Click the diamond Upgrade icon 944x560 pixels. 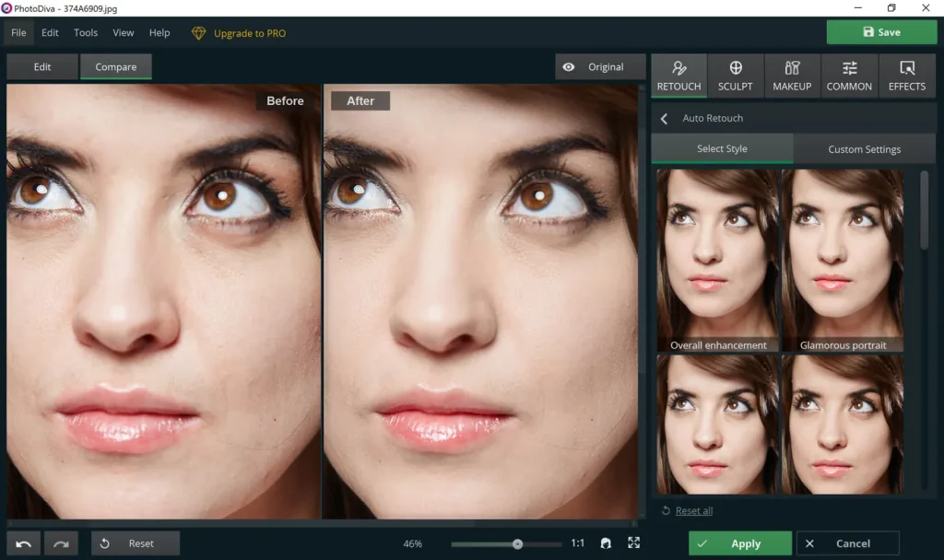click(x=198, y=33)
